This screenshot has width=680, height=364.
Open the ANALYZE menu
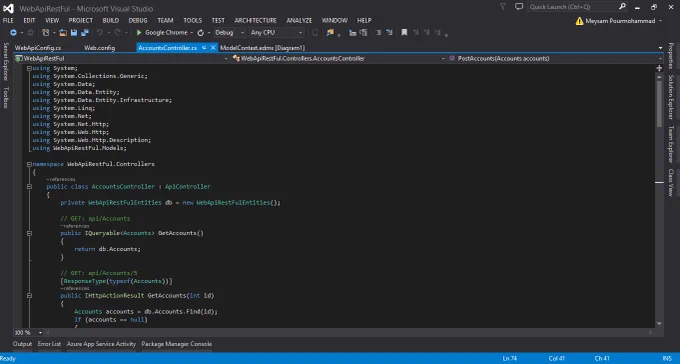299,20
